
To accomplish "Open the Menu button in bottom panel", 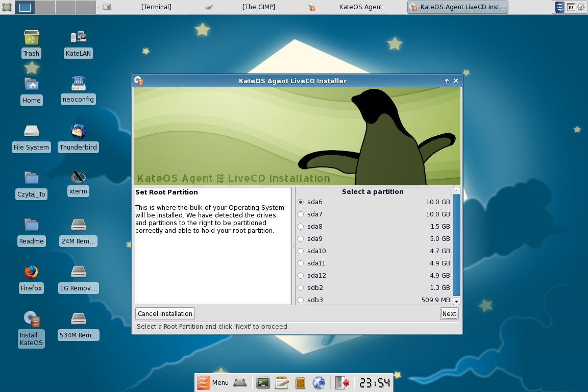I will pos(213,383).
